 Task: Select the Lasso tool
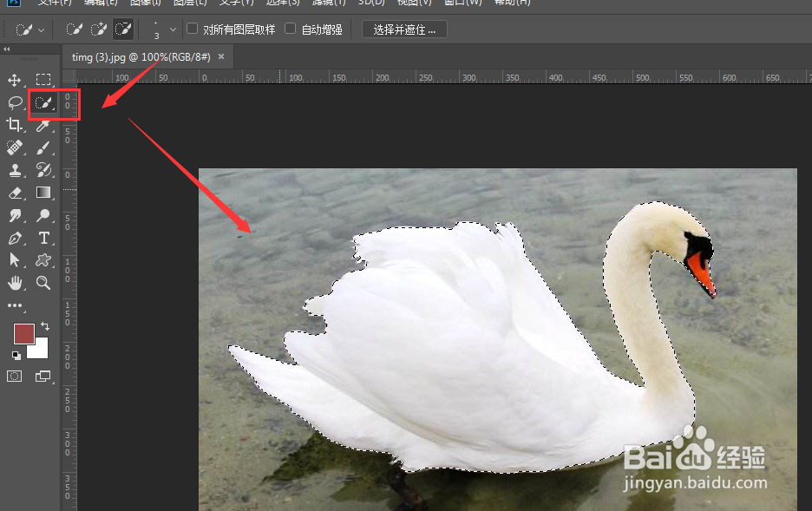tap(15, 102)
